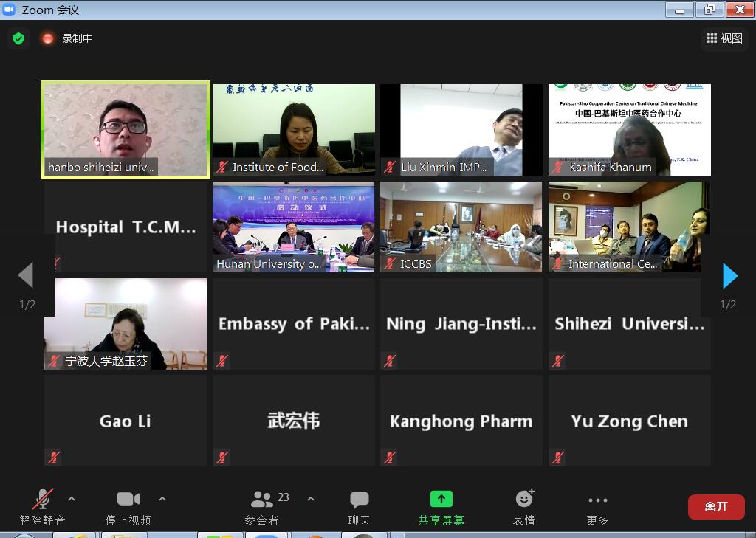Select Kanghong Pharm participant tile
Viewport: 756px width, 538px height.
pos(461,421)
